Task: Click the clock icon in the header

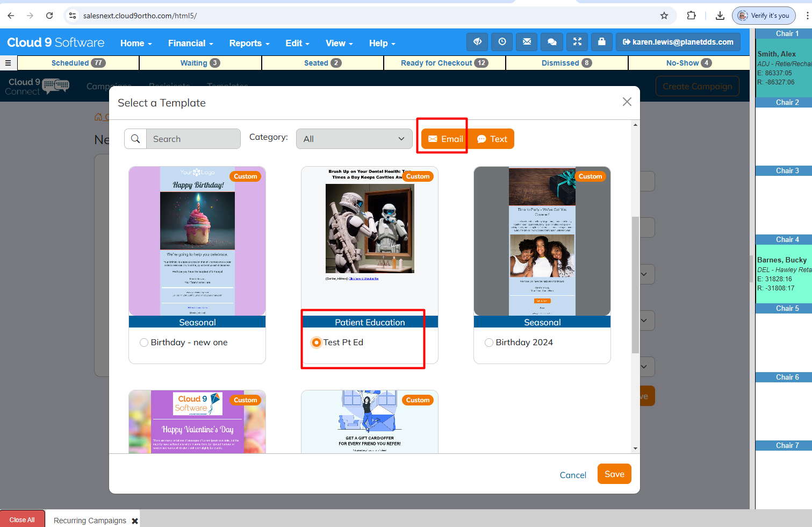Action: (x=502, y=42)
